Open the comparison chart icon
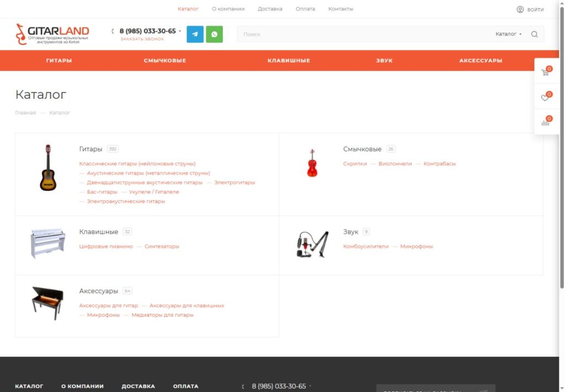This screenshot has width=565, height=392. pos(545,122)
